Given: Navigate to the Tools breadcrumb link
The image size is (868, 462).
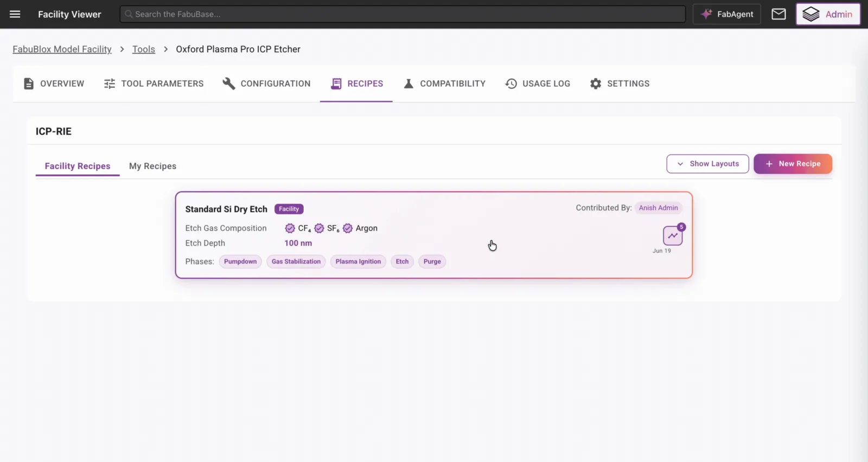Looking at the screenshot, I should click(x=144, y=49).
